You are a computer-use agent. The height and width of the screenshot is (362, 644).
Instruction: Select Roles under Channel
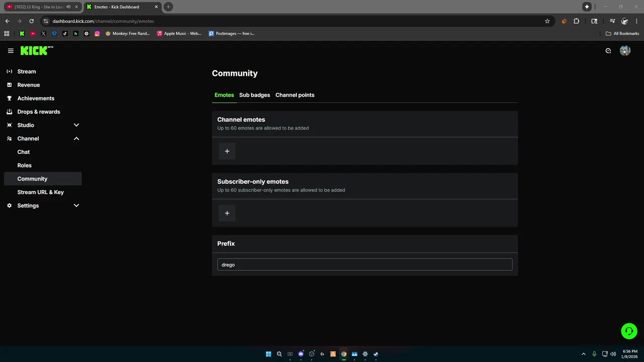click(x=24, y=165)
